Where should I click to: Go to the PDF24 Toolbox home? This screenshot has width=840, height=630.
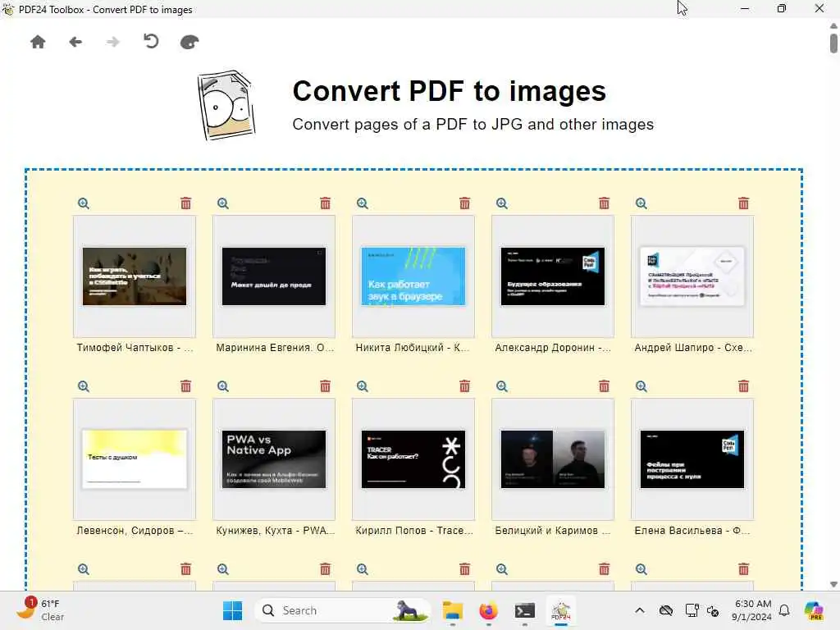coord(38,42)
